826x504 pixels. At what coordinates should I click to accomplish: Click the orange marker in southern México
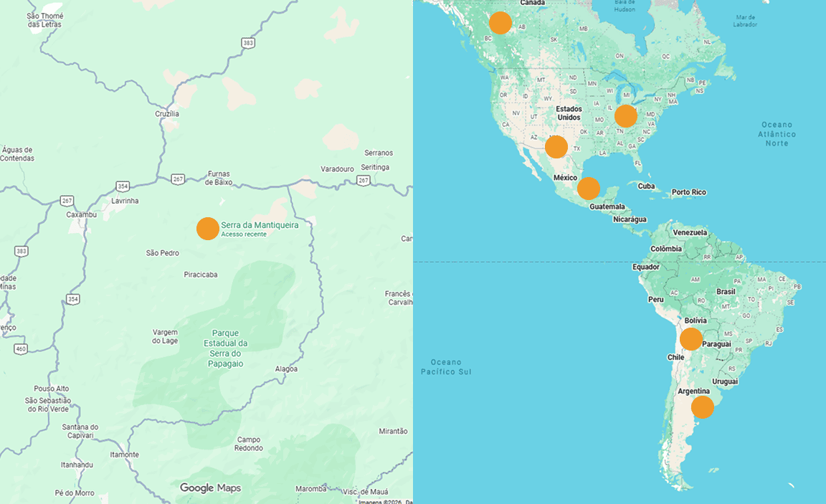click(x=589, y=189)
